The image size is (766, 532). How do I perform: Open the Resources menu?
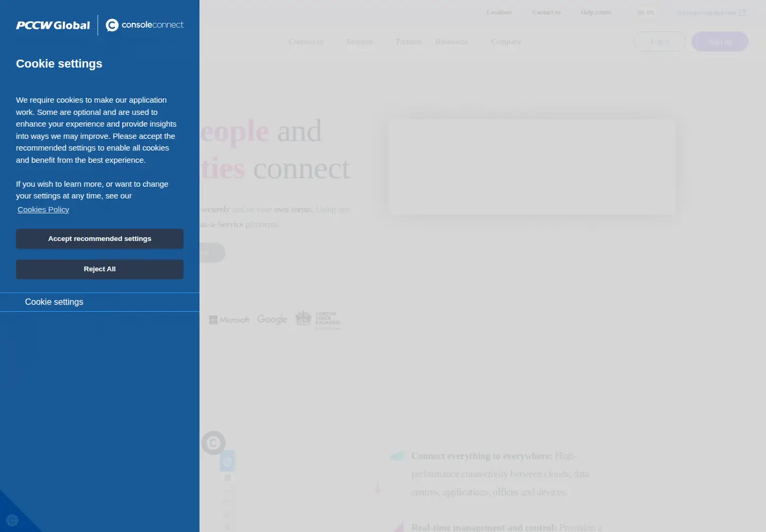point(451,41)
